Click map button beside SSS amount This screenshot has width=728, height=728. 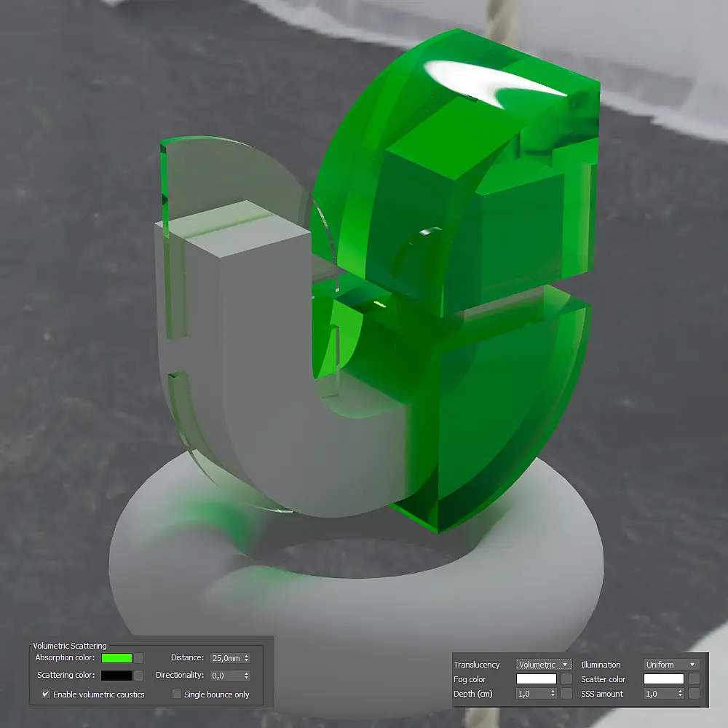click(x=694, y=694)
